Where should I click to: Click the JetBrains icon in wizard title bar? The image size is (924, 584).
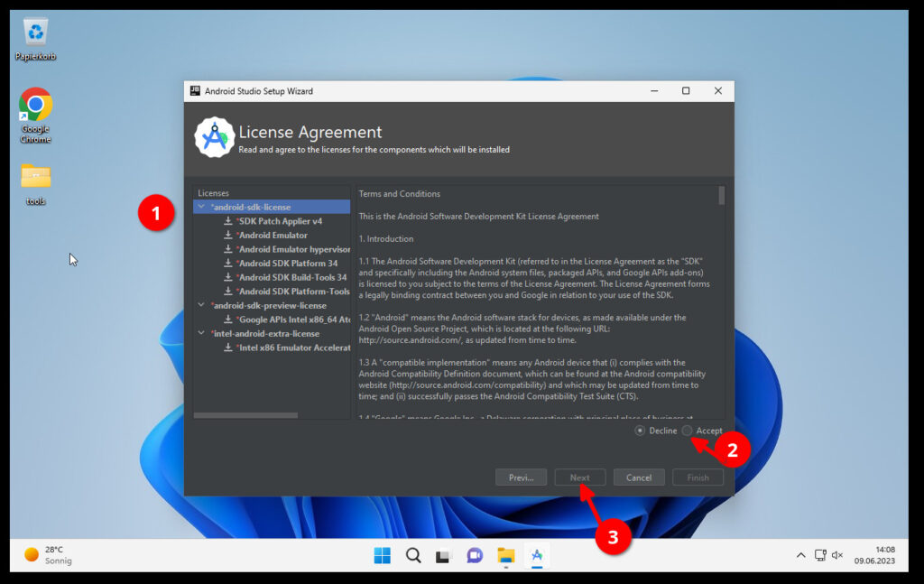(x=195, y=91)
